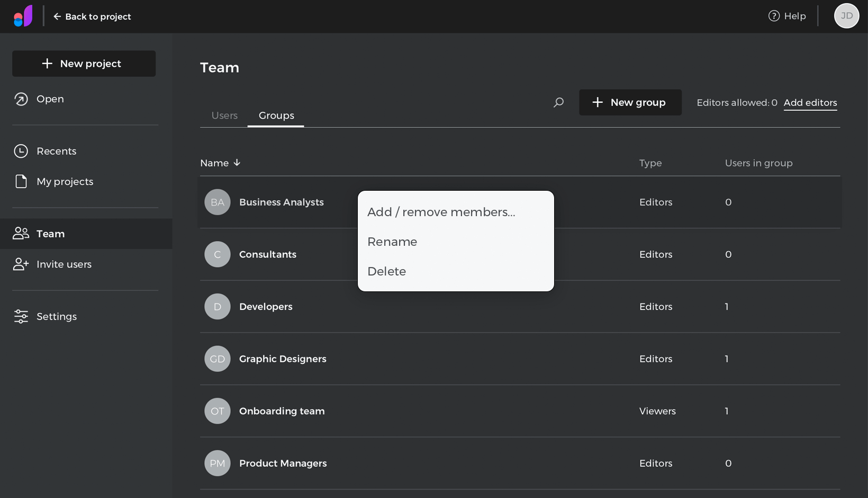Create a new project
Viewport: 868px width, 498px height.
click(x=84, y=64)
